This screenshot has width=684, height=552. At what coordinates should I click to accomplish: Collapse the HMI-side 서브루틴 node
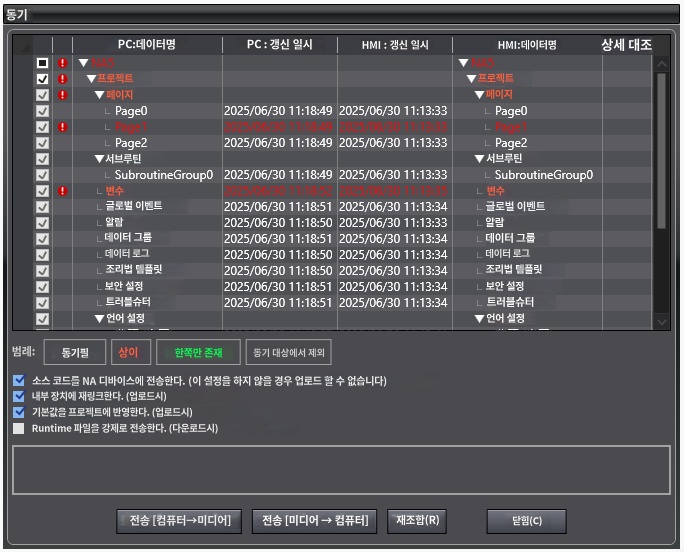coord(479,159)
